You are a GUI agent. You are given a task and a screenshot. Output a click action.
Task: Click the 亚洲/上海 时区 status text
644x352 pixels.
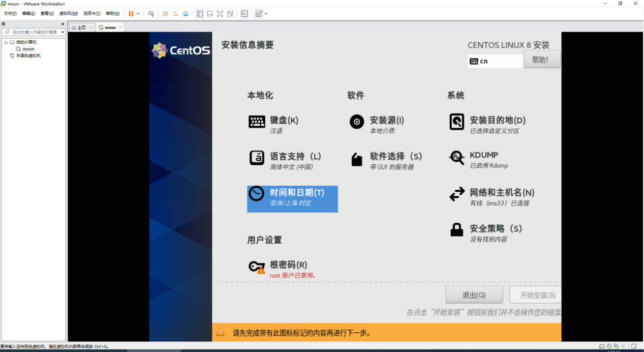click(x=290, y=203)
